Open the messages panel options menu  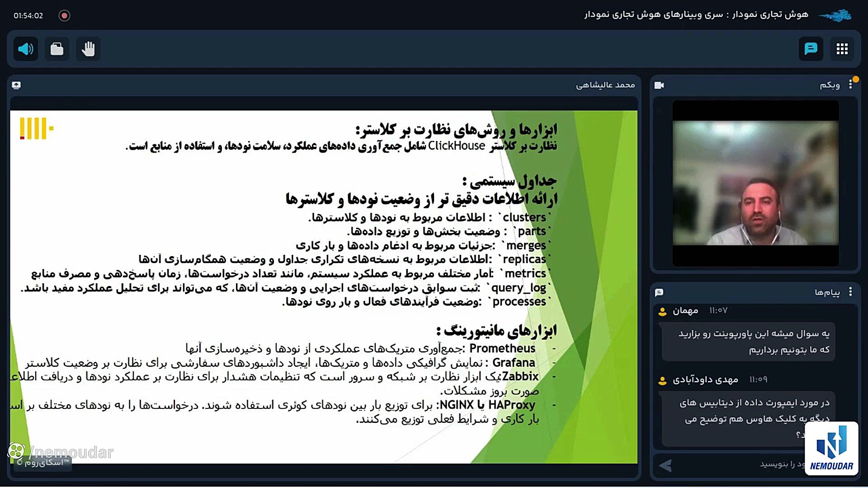[850, 292]
